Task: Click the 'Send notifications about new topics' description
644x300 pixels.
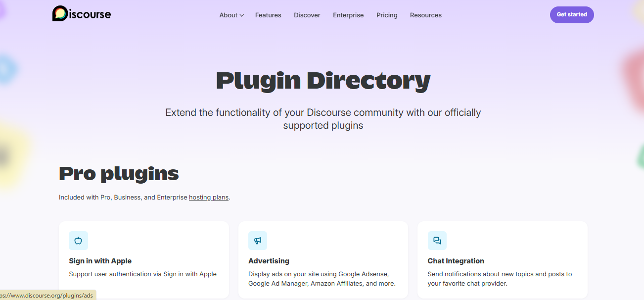Action: [500, 279]
